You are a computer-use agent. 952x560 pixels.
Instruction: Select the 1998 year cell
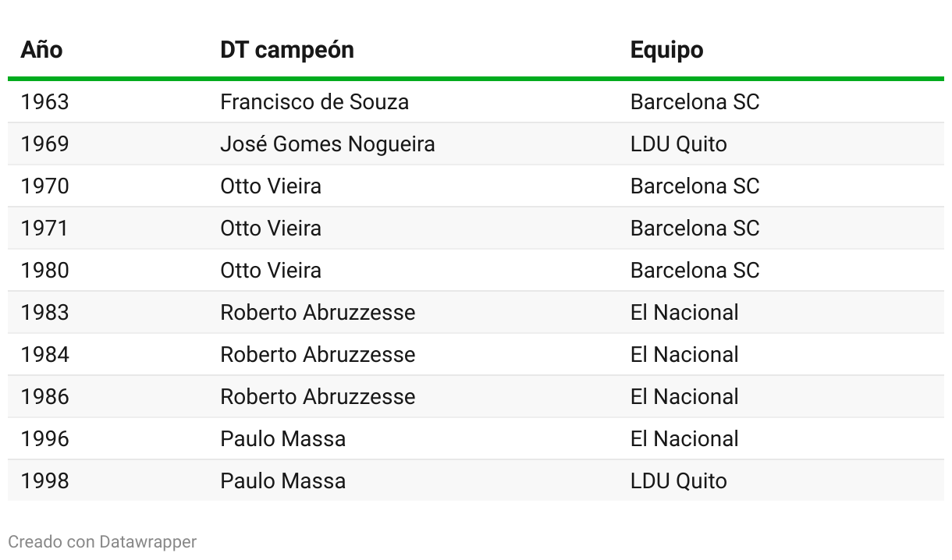click(44, 481)
